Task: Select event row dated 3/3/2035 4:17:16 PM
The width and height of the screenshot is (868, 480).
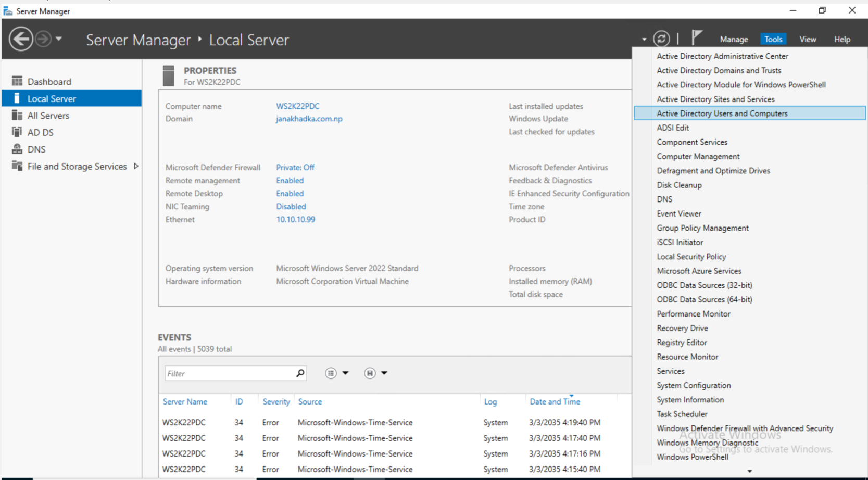Action: [395, 454]
